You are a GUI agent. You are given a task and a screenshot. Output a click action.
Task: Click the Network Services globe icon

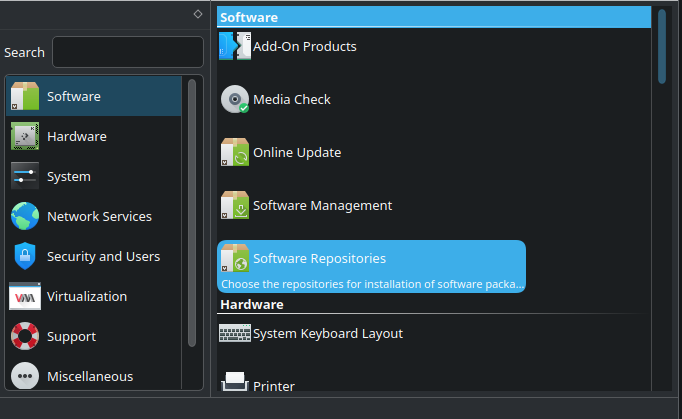tap(25, 216)
